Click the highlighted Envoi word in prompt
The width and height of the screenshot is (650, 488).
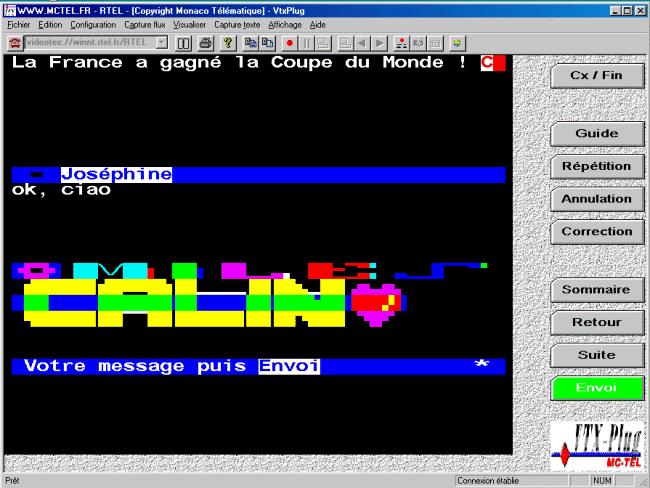pos(289,366)
